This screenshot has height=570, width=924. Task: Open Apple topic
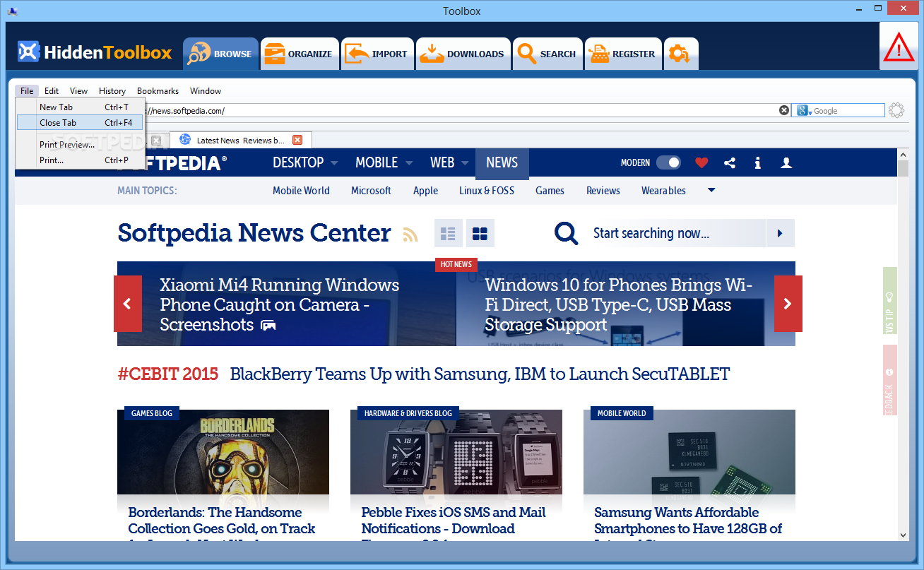tap(425, 191)
